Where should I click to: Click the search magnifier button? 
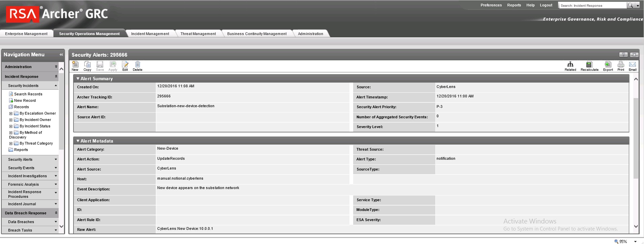click(x=630, y=5)
